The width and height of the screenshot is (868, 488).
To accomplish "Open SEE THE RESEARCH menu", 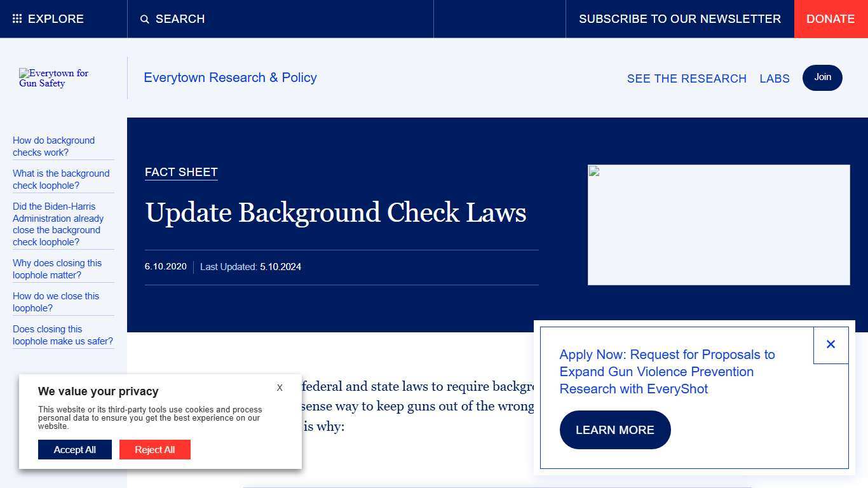I will pyautogui.click(x=686, y=78).
